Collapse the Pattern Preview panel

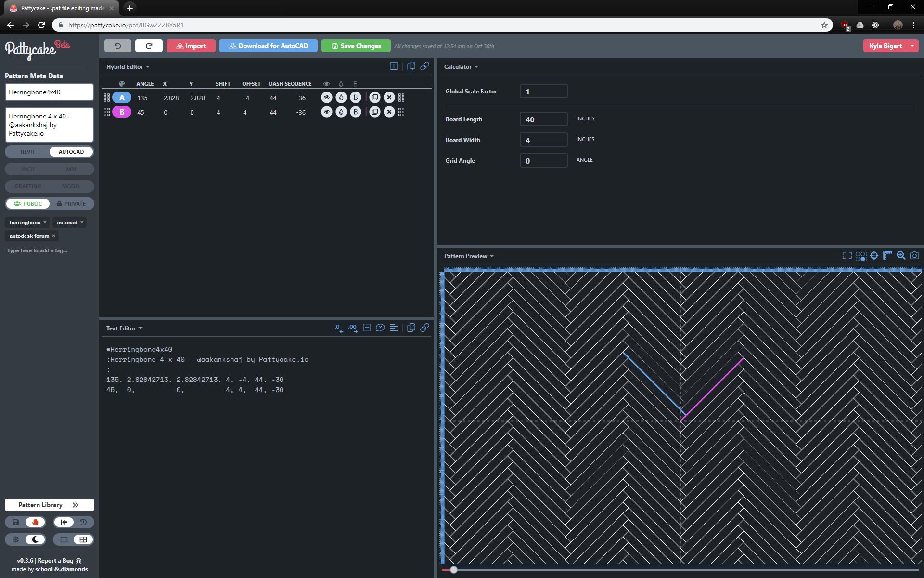492,256
